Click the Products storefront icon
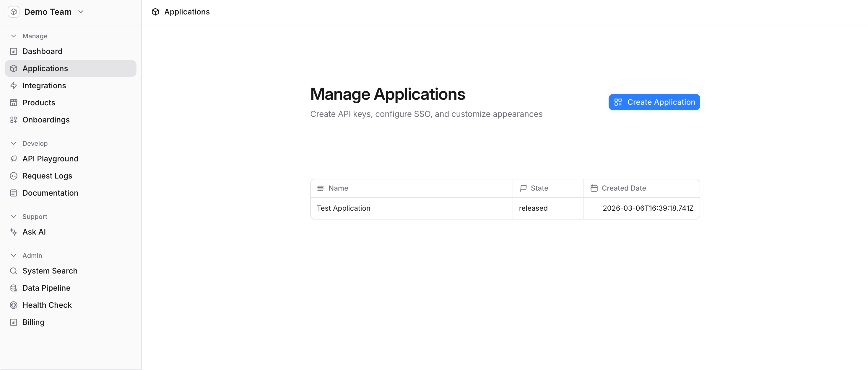This screenshot has height=370, width=868. [14, 103]
